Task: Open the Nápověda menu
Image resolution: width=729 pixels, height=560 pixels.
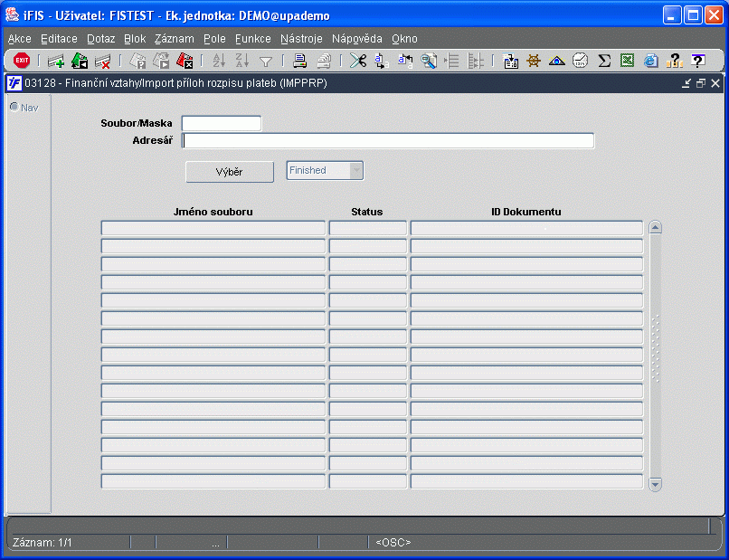Action: click(x=357, y=39)
